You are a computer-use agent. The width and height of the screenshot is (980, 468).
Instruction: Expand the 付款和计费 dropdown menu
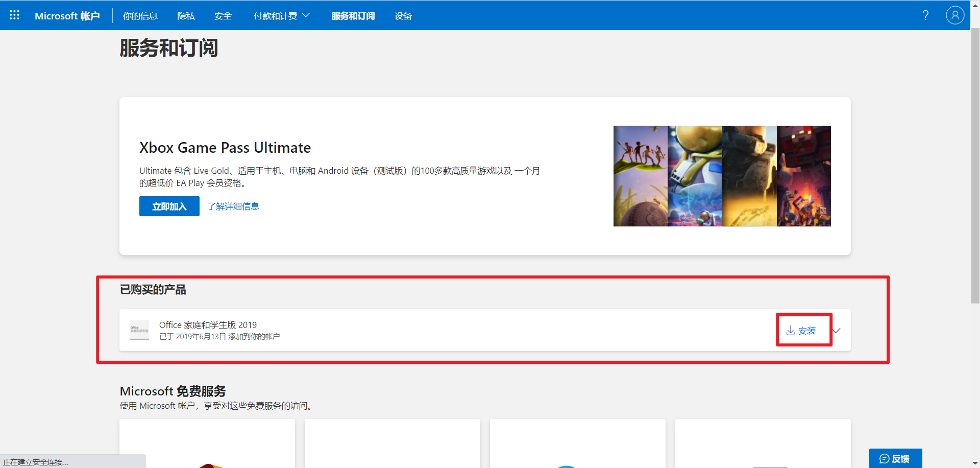click(282, 16)
